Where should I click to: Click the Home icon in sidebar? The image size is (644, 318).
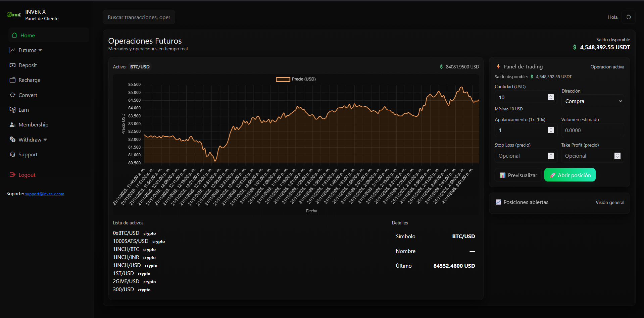click(14, 35)
